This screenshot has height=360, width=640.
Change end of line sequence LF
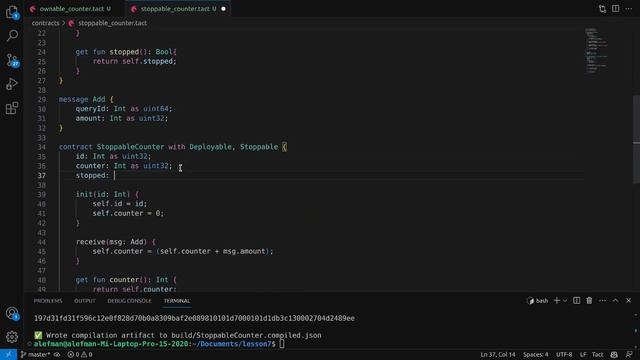tap(583, 355)
